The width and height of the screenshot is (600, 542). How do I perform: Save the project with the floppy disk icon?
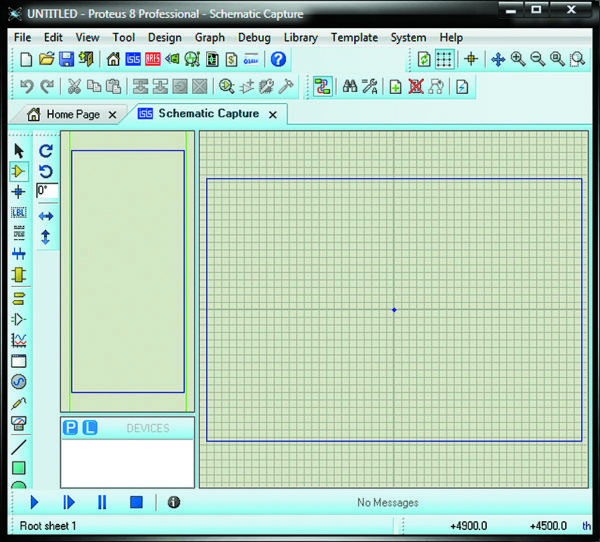point(67,59)
